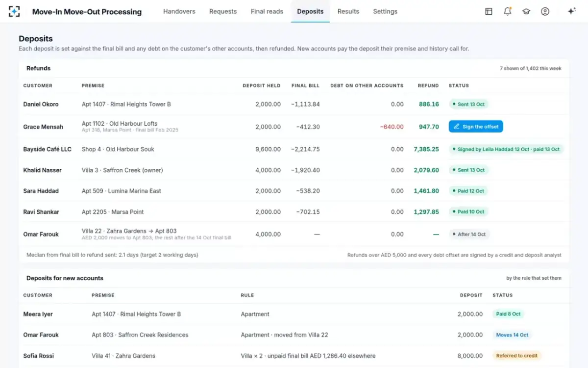The width and height of the screenshot is (588, 368).
Task: Select customer Bayside Café LLC
Action: coord(47,149)
